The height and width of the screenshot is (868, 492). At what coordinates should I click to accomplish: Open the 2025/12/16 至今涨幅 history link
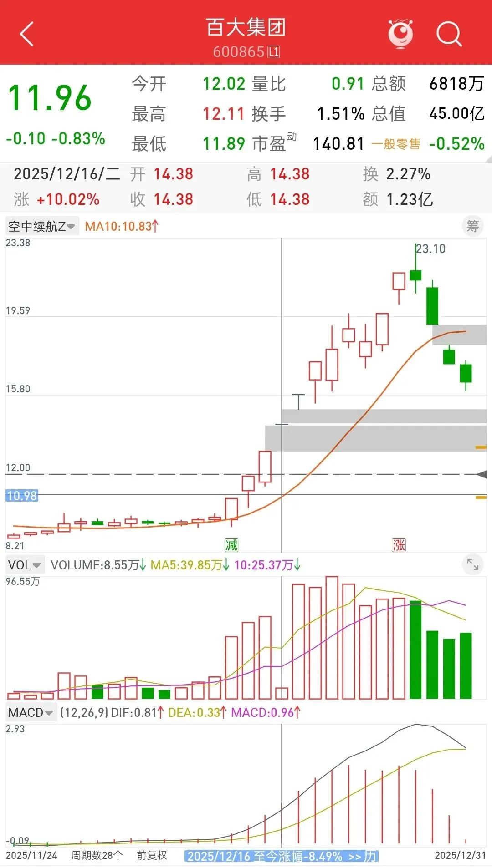282,856
